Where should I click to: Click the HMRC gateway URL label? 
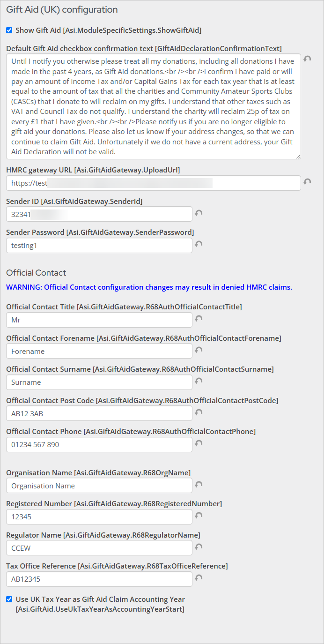tap(93, 170)
